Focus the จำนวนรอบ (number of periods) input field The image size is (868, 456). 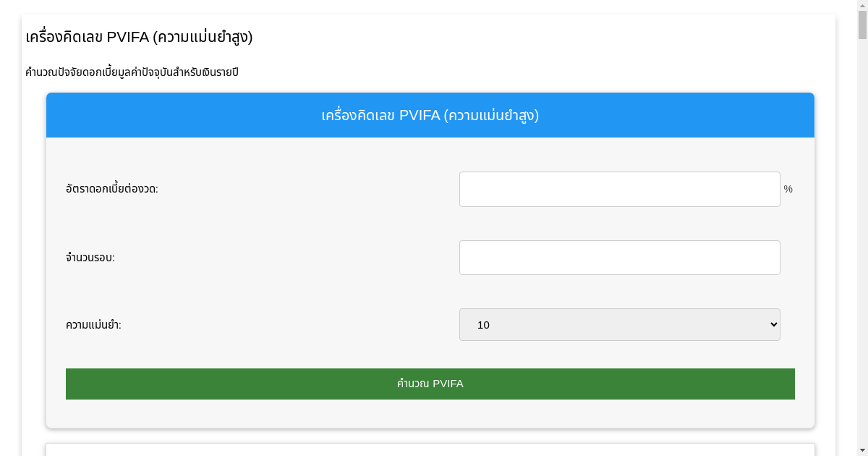619,257
